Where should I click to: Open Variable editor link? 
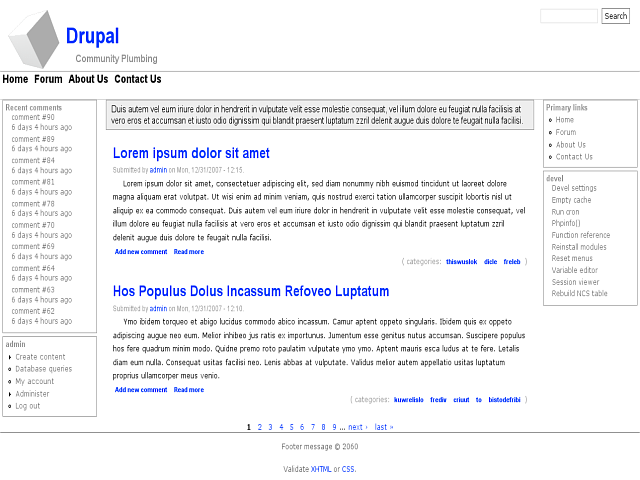pyautogui.click(x=574, y=270)
